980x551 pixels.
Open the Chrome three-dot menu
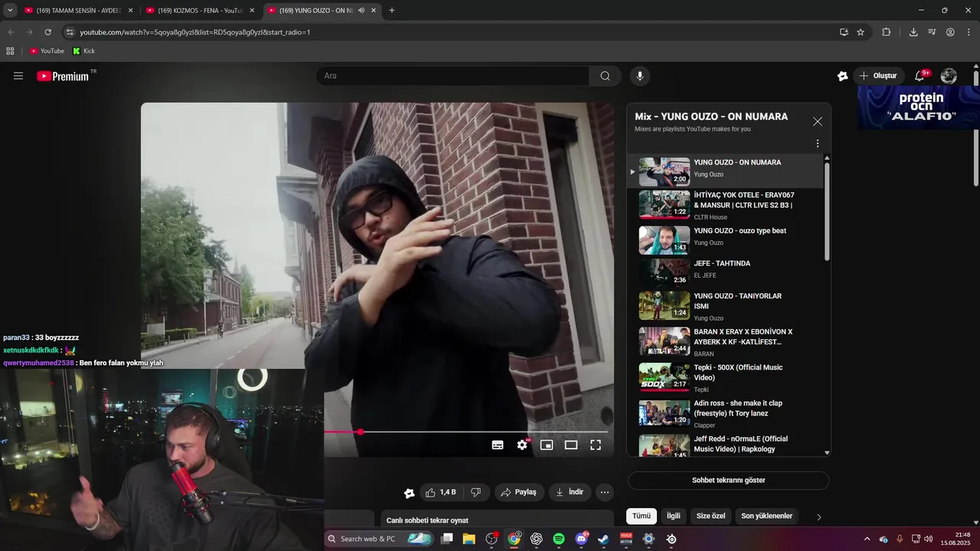pos(969,32)
